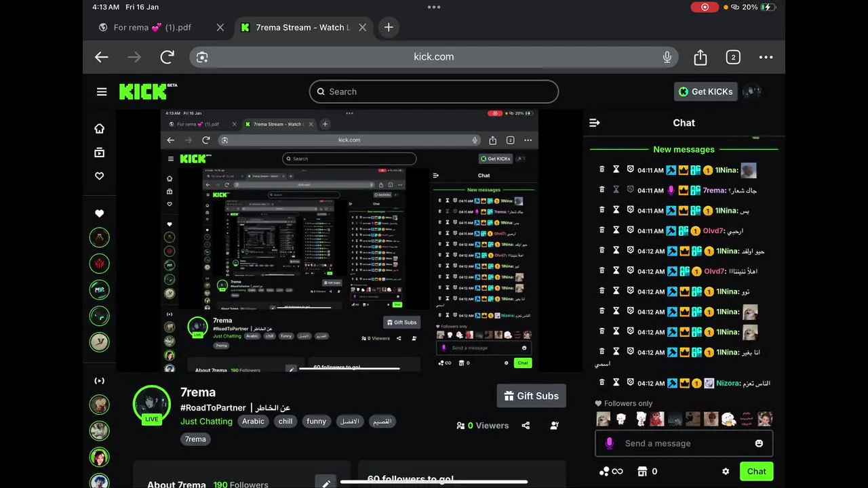Collapse the chat panel with the arrow icon

[595, 123]
